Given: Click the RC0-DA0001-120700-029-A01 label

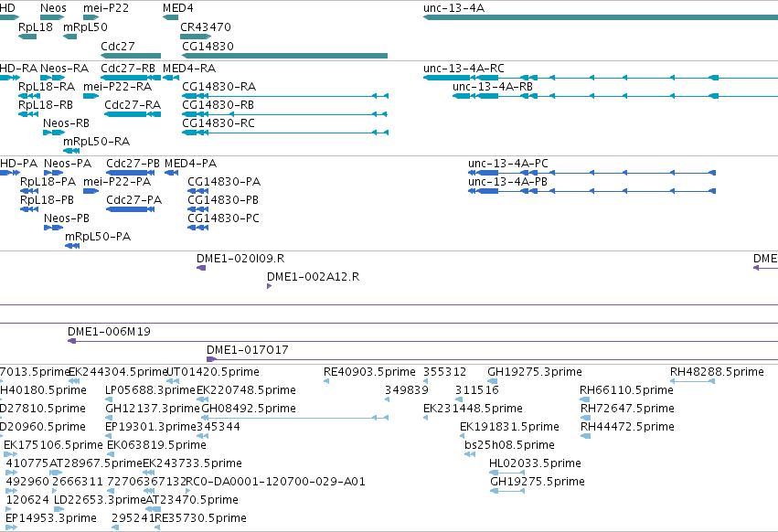Looking at the screenshot, I should pos(275,482).
